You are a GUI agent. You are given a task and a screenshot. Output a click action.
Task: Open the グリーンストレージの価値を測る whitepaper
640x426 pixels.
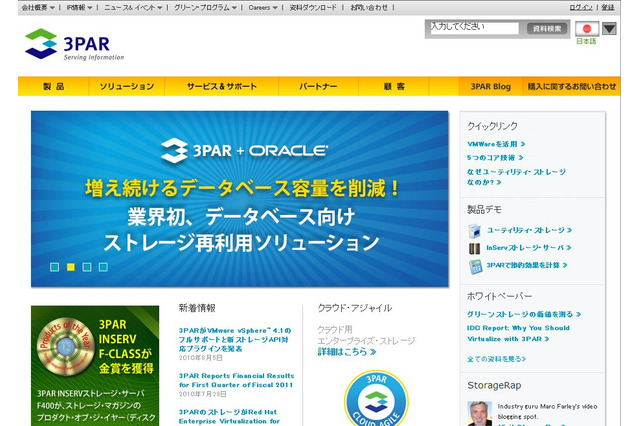[x=524, y=314]
